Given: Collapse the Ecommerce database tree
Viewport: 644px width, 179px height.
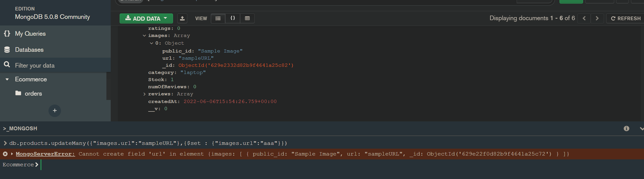Looking at the screenshot, I should coord(7,79).
